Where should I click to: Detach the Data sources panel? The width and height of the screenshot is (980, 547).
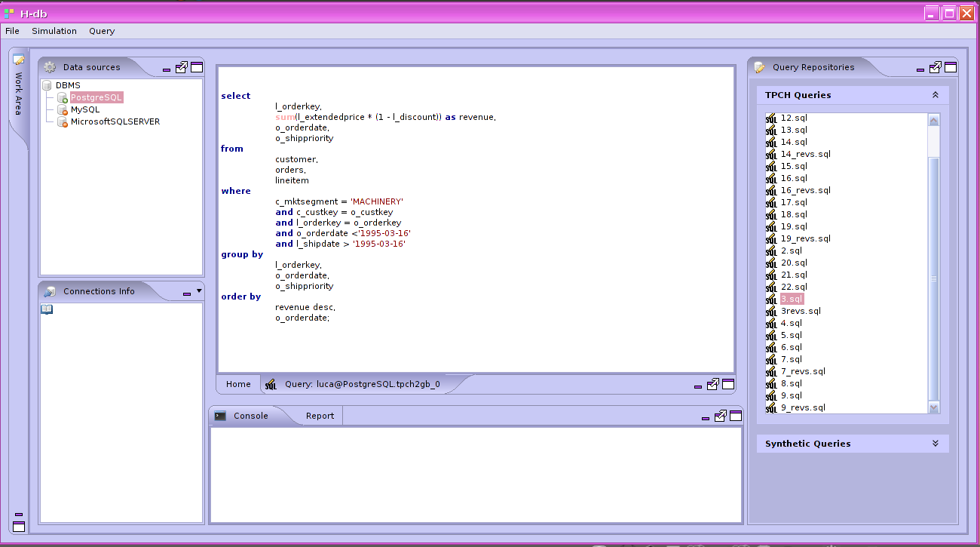click(x=181, y=67)
